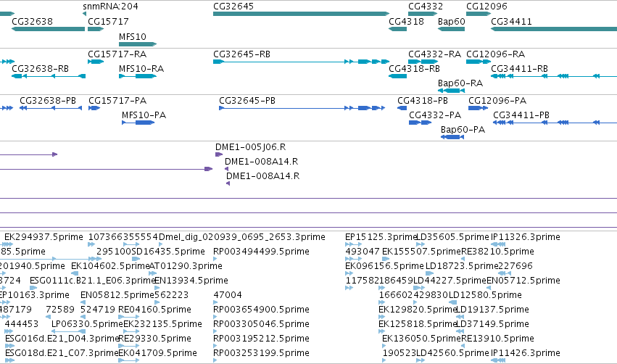Click the IP11426.3prime EST label
This screenshot has height=364, width=617.
(526, 352)
